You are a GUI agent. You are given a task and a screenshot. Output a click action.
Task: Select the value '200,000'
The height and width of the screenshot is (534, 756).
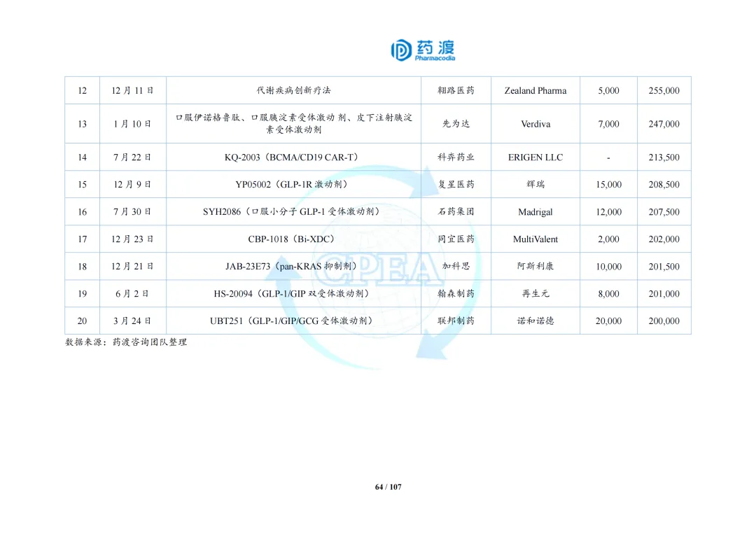(x=664, y=321)
